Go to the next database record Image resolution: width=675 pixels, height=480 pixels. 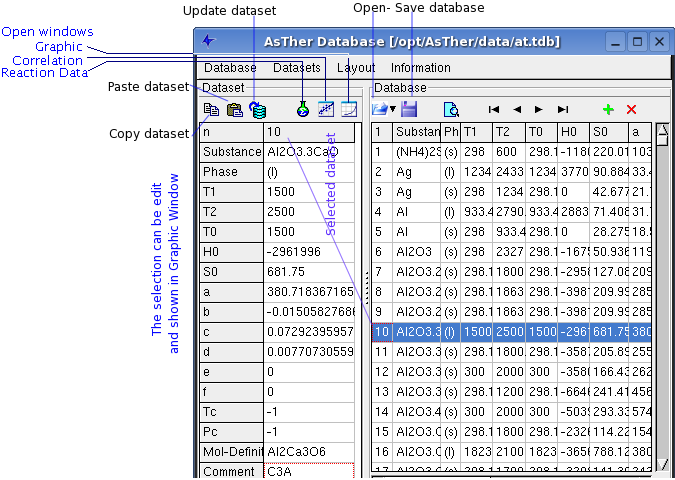(539, 109)
